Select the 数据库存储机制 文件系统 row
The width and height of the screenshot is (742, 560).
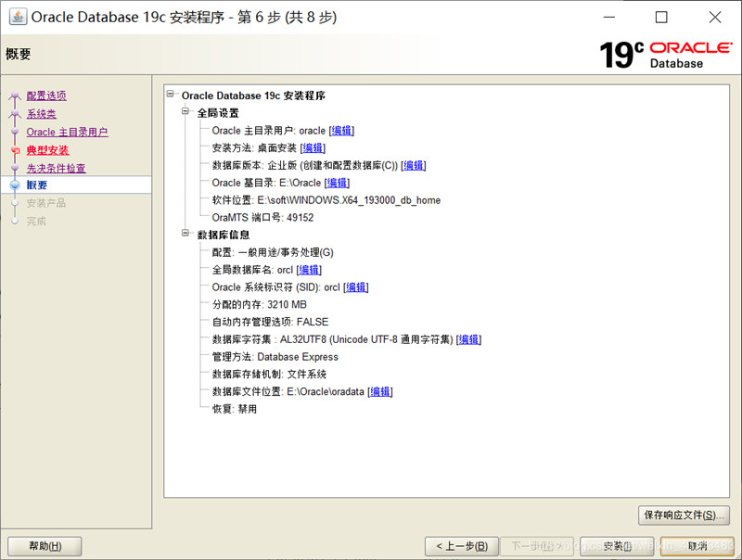click(269, 375)
